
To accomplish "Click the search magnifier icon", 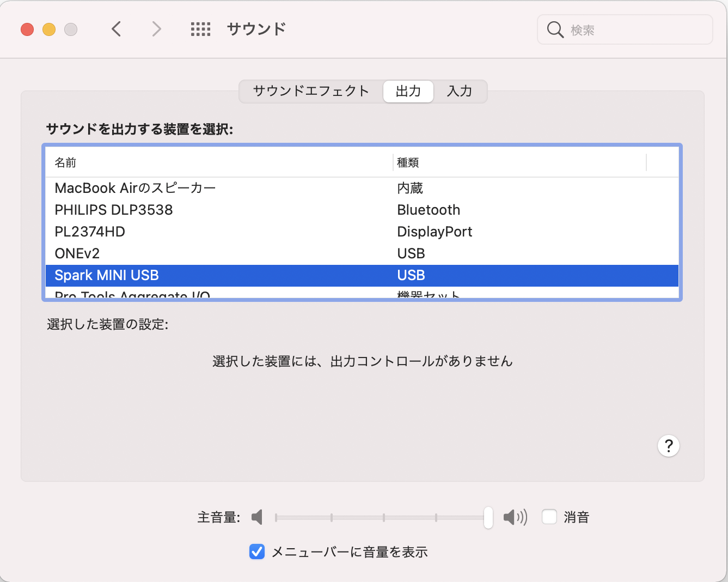I will click(x=555, y=29).
